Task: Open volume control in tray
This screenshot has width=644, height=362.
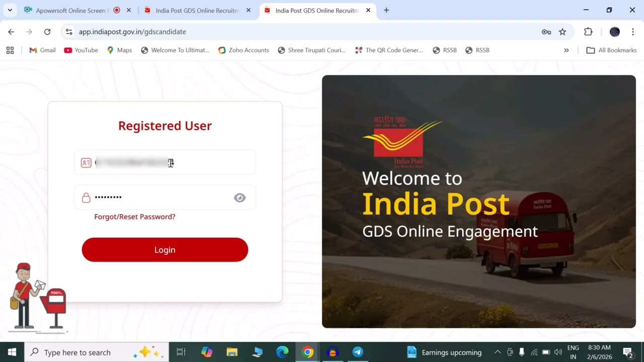Action: pos(558,352)
